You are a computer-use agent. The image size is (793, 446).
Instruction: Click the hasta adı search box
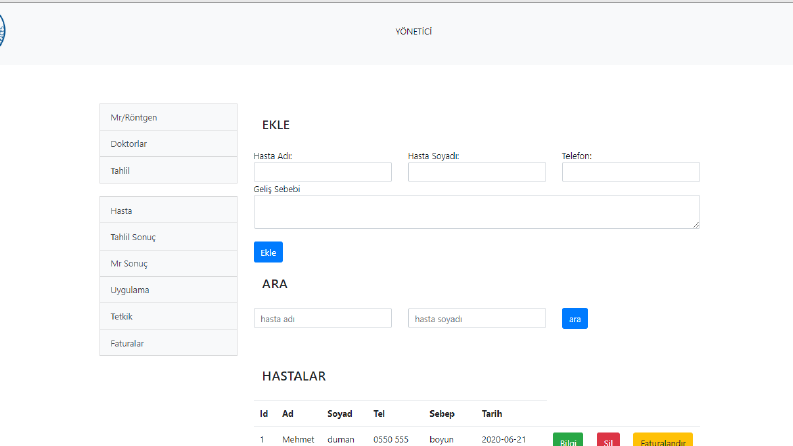[323, 319]
